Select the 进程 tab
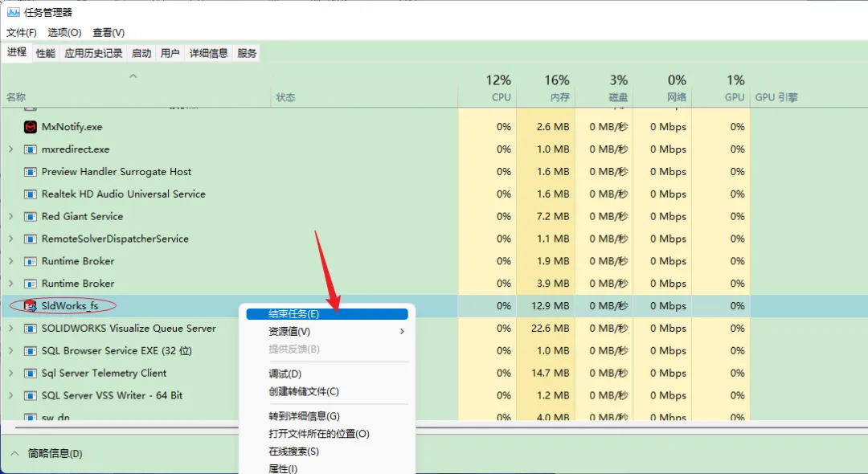The width and height of the screenshot is (868, 474). pyautogui.click(x=17, y=52)
